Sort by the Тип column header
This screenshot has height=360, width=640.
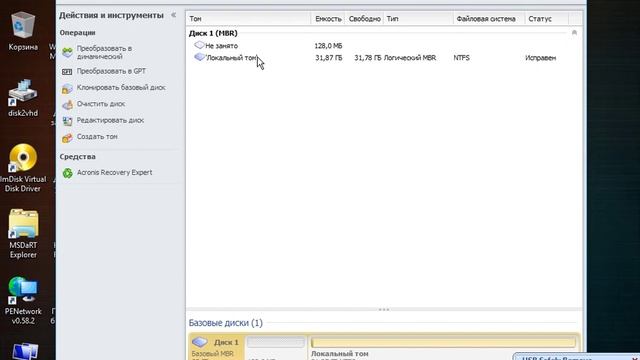pyautogui.click(x=418, y=19)
